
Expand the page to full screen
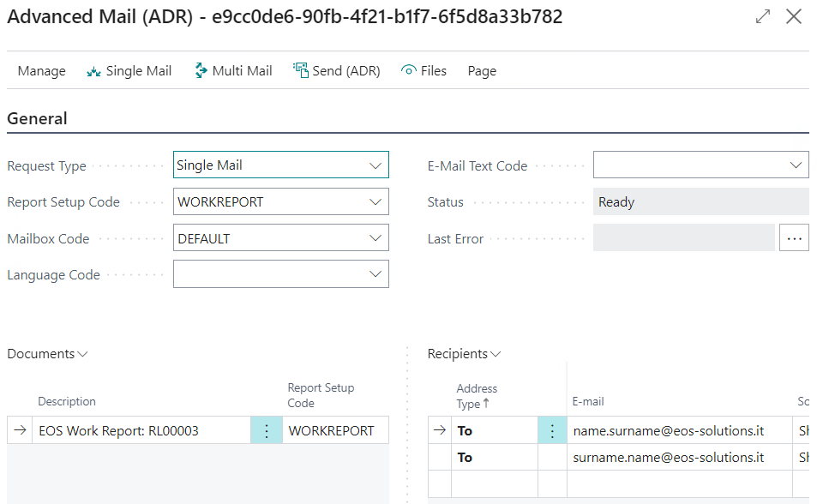763,16
